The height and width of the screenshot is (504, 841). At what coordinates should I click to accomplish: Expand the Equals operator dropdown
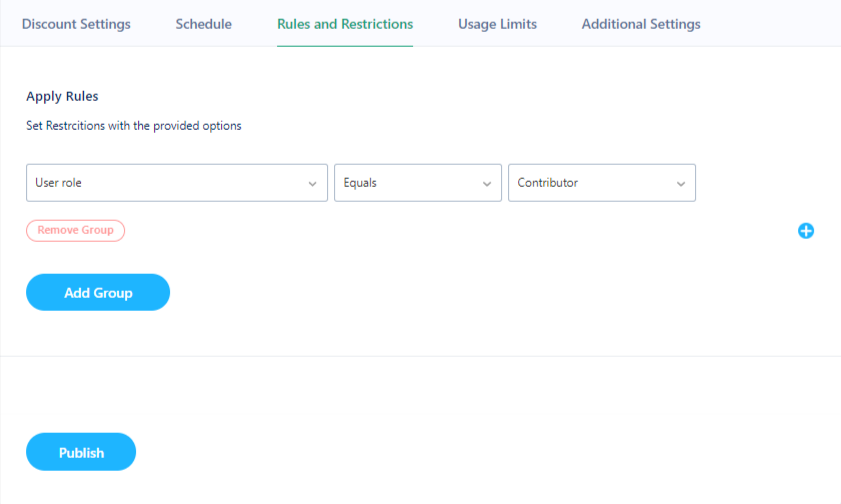[x=418, y=183]
